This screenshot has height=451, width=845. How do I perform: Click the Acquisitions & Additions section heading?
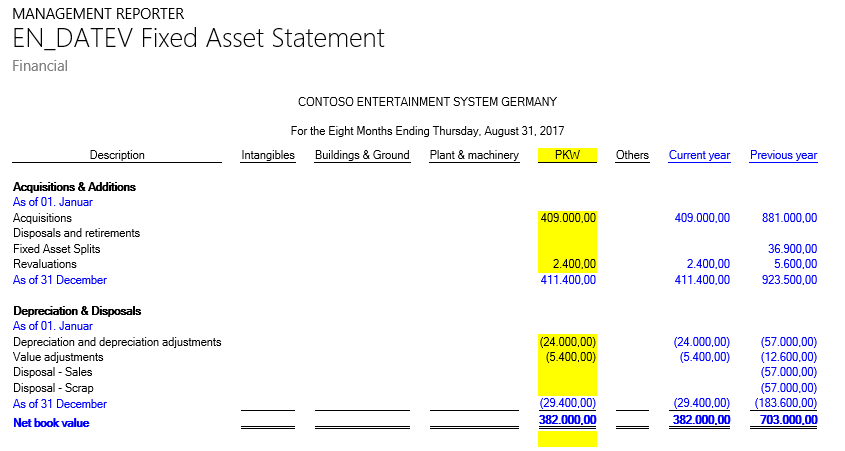(74, 187)
